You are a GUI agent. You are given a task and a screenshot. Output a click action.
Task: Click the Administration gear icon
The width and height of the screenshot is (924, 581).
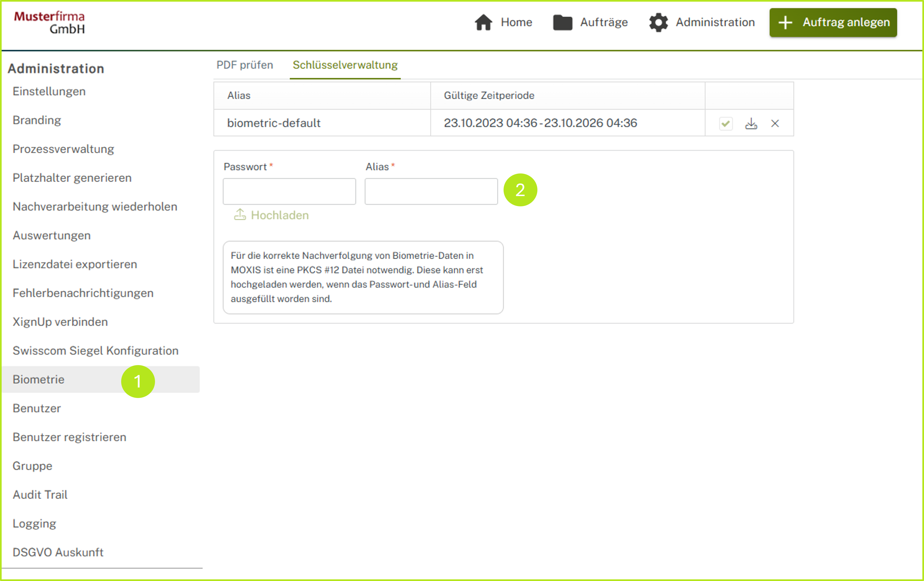tap(658, 22)
